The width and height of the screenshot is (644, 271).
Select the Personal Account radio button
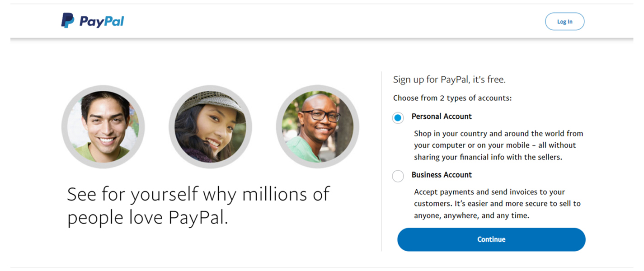point(398,118)
